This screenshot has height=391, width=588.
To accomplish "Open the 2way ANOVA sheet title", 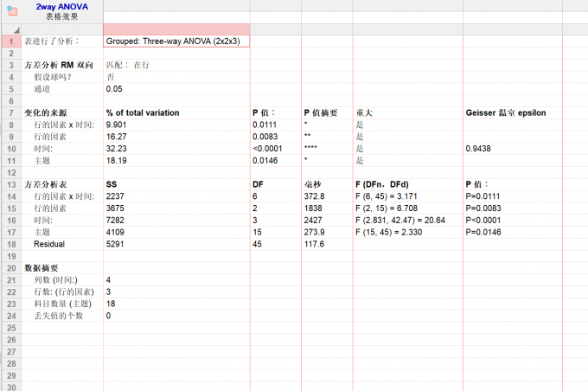I will [62, 7].
